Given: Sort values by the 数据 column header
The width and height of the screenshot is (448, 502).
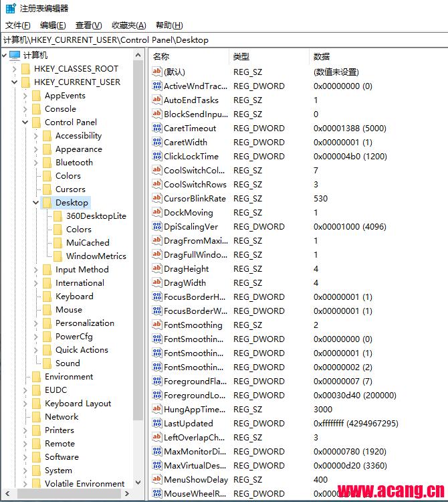Looking at the screenshot, I should click(x=378, y=57).
